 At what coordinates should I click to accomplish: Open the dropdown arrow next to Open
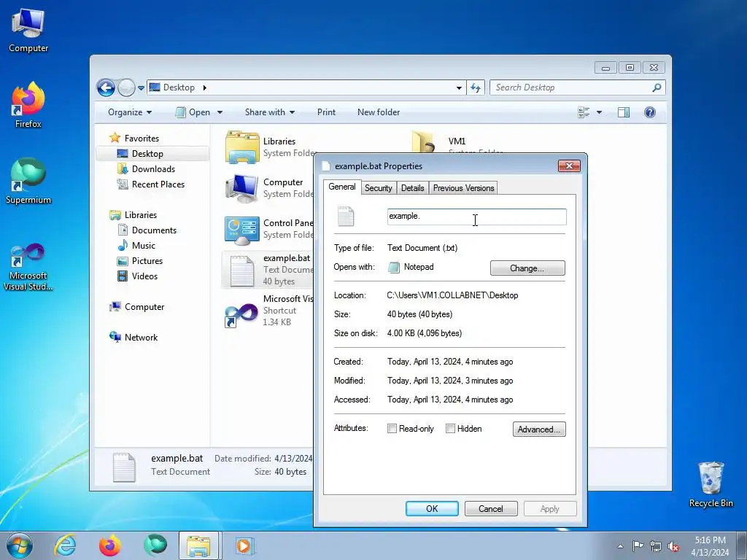click(220, 112)
